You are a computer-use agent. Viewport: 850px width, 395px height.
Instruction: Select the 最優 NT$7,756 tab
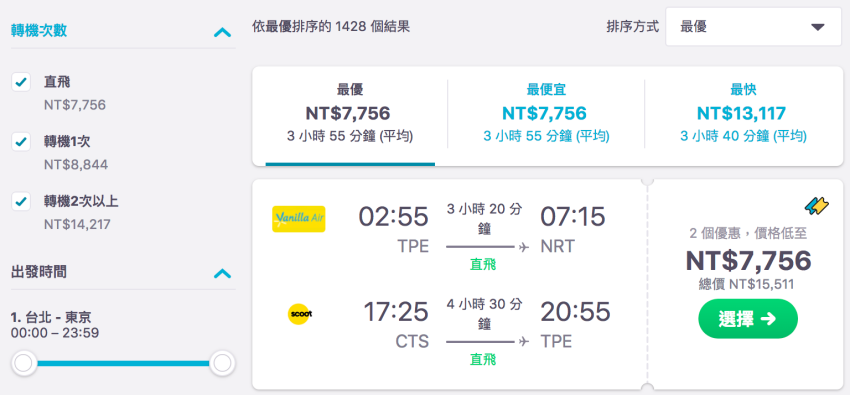coord(350,115)
